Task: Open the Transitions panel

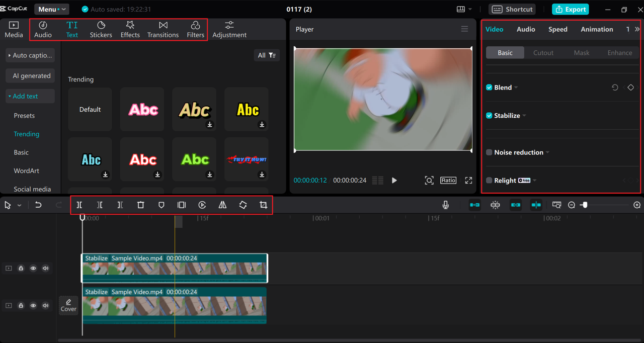Action: click(163, 29)
